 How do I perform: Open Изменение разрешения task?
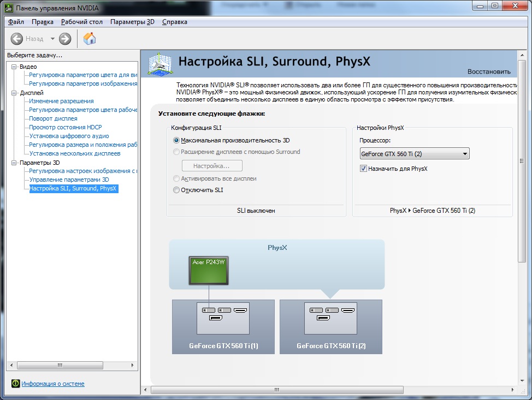coord(61,101)
